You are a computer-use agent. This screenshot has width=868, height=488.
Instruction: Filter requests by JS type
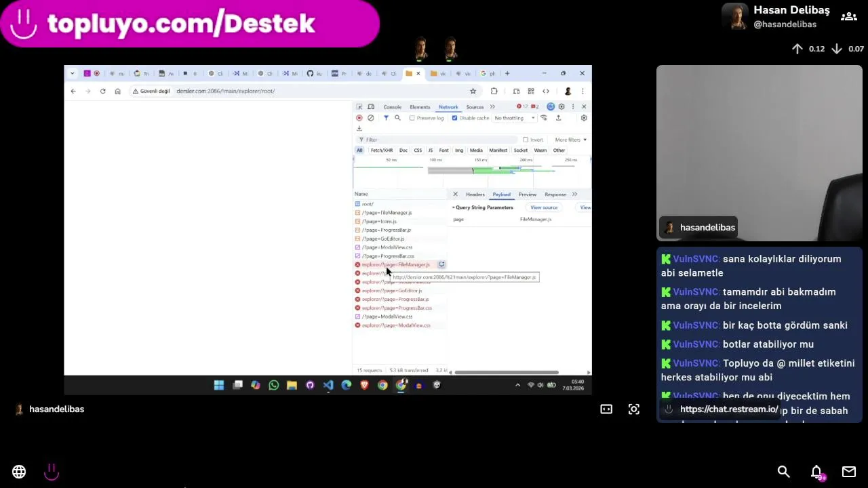tap(430, 150)
